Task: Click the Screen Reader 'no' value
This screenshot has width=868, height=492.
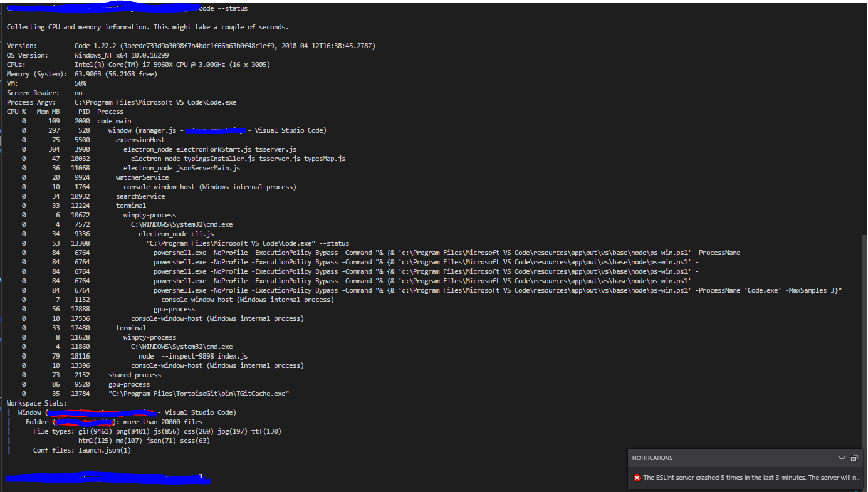Action: point(78,93)
